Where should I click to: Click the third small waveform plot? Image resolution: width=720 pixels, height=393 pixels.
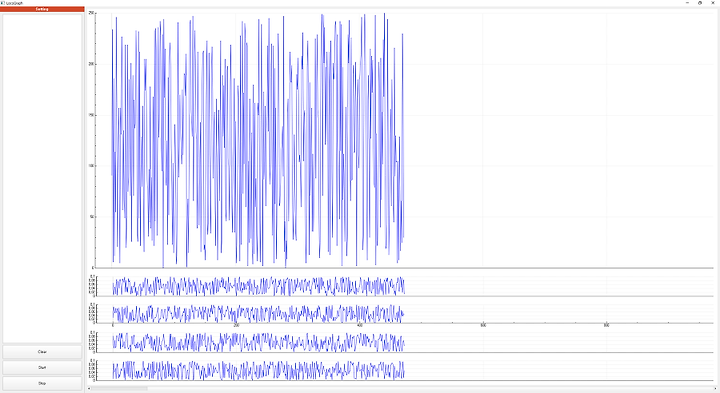point(404,342)
